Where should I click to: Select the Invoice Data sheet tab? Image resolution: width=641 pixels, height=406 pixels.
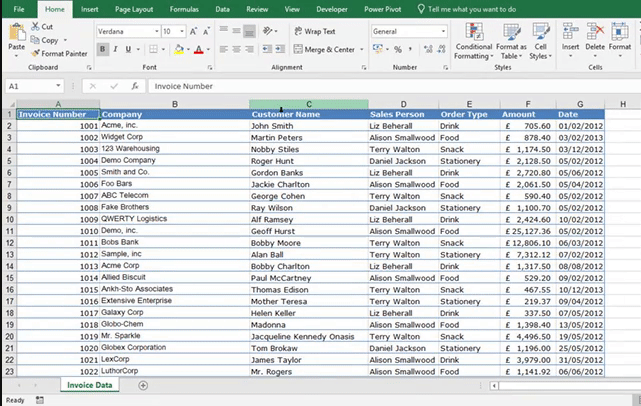(92, 385)
